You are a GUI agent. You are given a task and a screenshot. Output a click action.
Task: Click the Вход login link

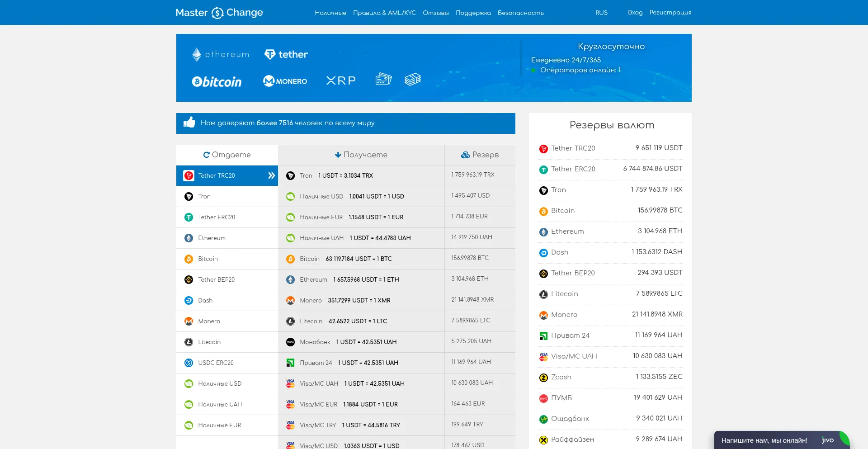635,12
